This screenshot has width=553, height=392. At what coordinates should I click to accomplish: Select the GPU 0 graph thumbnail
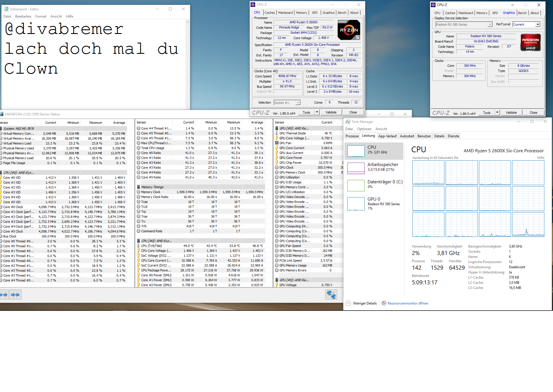(356, 203)
